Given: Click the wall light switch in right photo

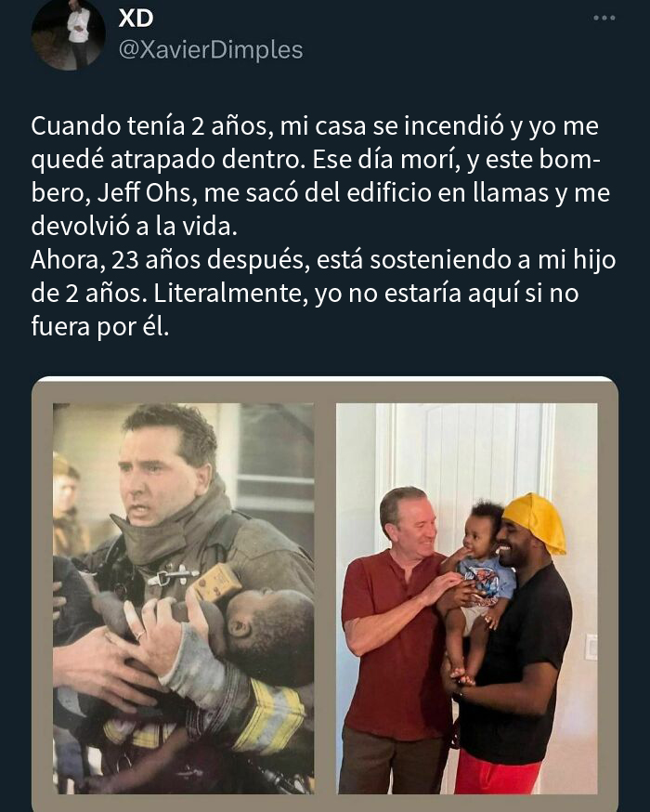Looking at the screenshot, I should (x=591, y=647).
